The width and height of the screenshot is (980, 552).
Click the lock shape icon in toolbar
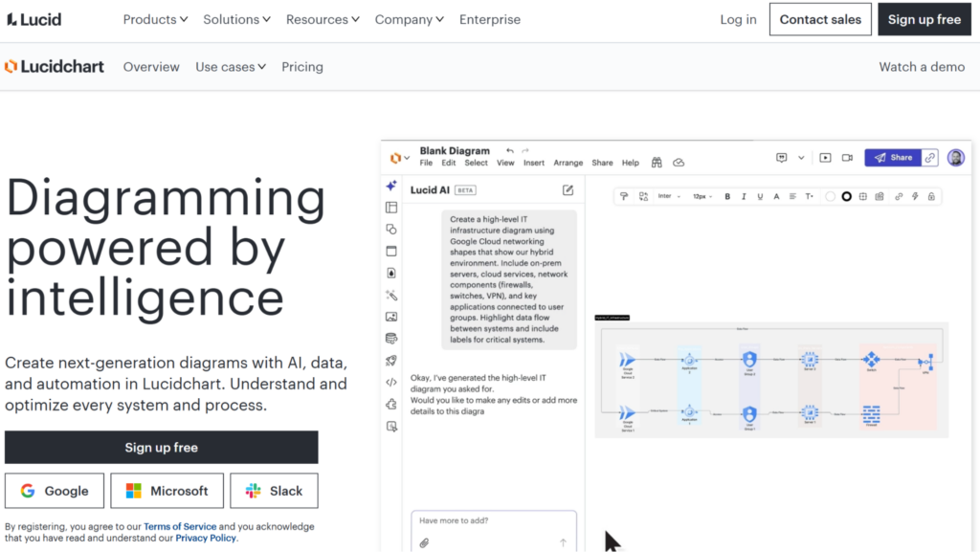(x=931, y=196)
